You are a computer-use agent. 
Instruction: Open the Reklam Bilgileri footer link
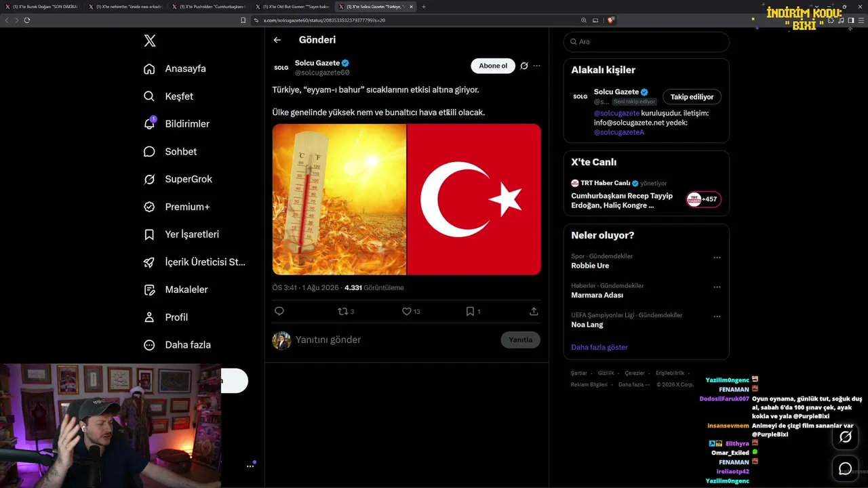(589, 385)
